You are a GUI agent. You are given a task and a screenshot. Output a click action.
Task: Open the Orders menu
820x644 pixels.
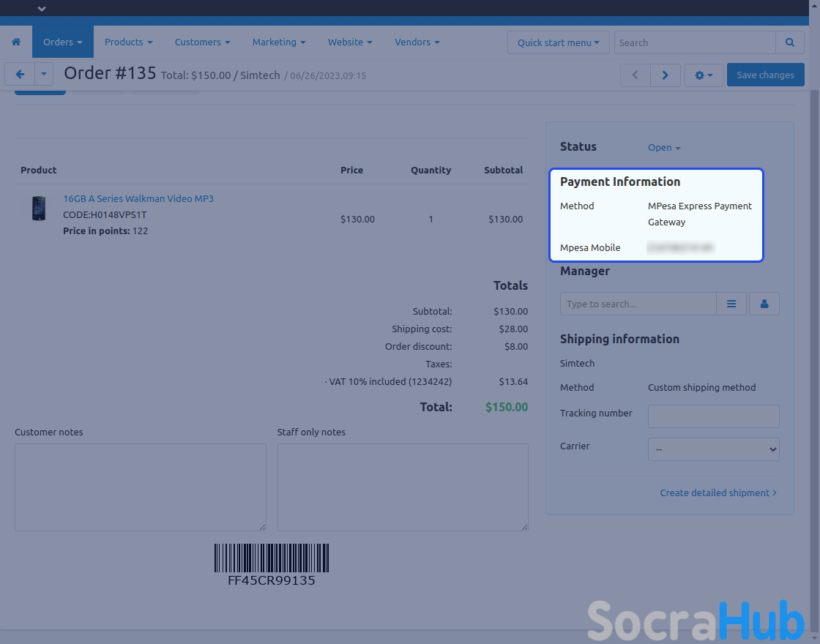(62, 42)
